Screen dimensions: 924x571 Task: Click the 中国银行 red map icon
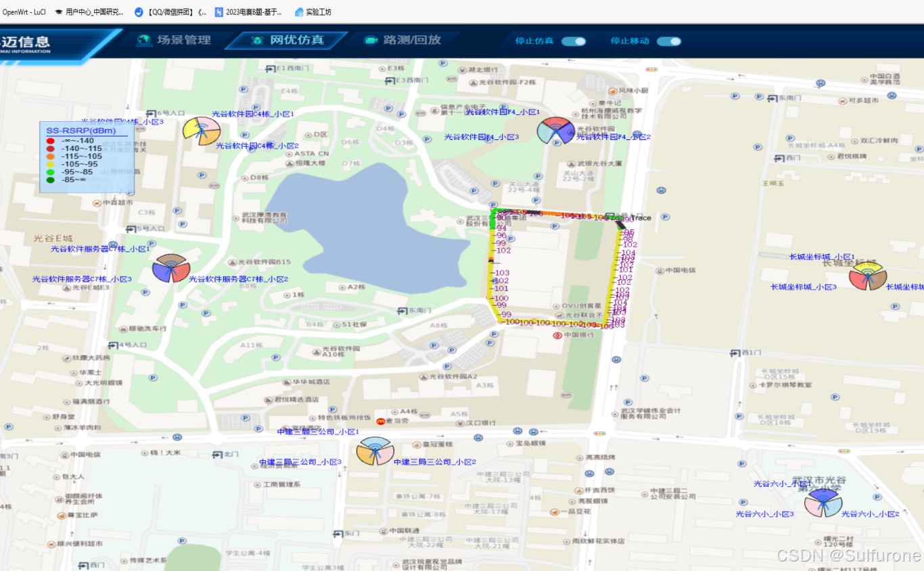[557, 335]
